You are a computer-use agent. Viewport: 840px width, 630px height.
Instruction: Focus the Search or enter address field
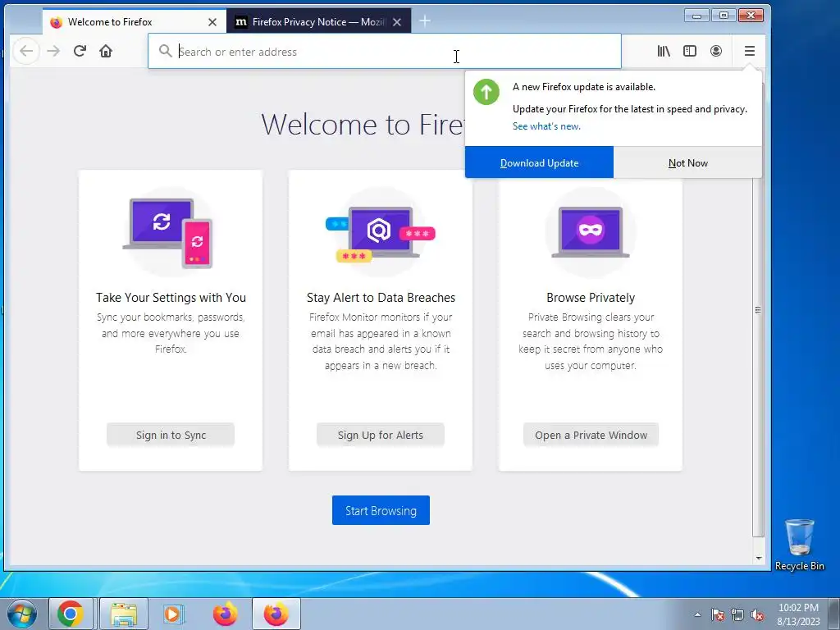pos(385,52)
